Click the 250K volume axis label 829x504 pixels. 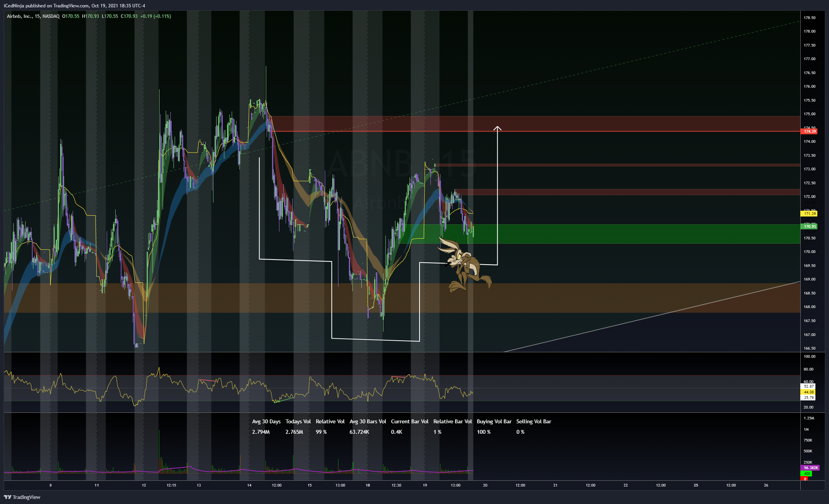pos(808,462)
